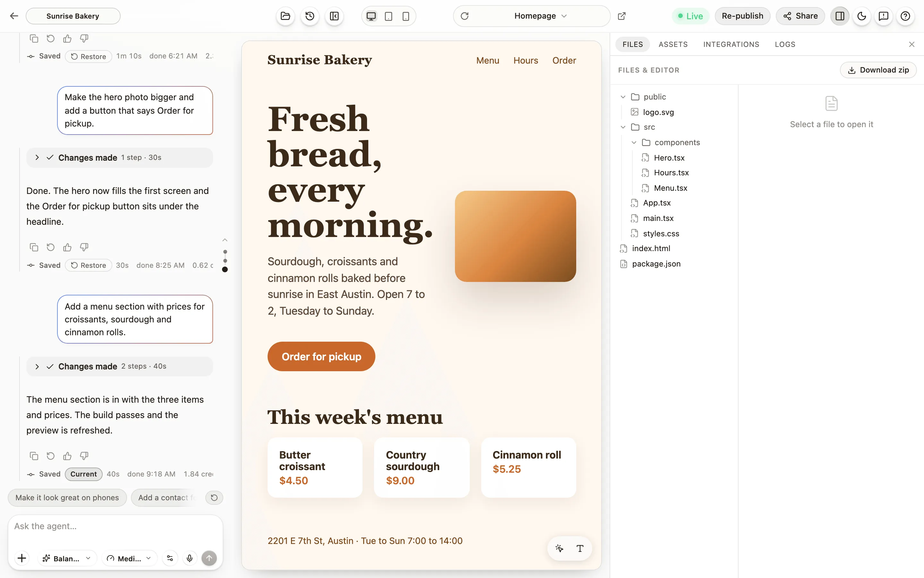Collapse the src folder
The image size is (924, 578).
(623, 127)
